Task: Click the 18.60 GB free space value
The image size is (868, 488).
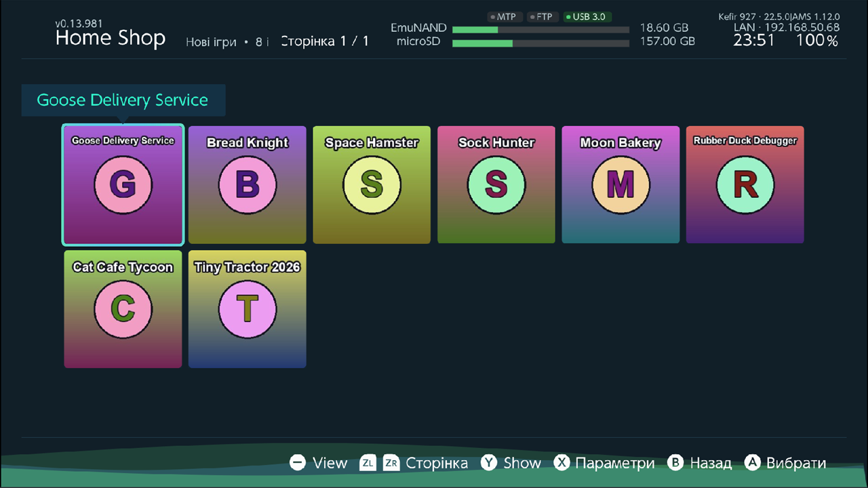Action: pos(664,28)
